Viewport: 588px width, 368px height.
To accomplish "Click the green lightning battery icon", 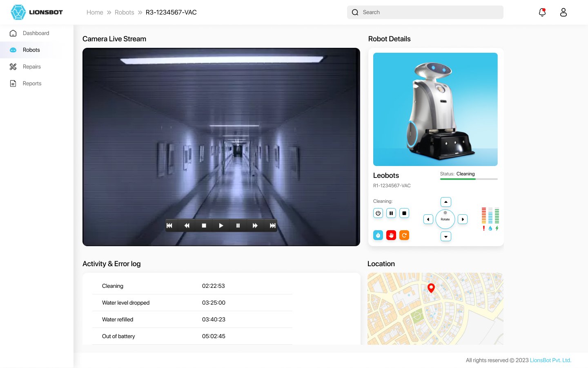I will tap(497, 228).
